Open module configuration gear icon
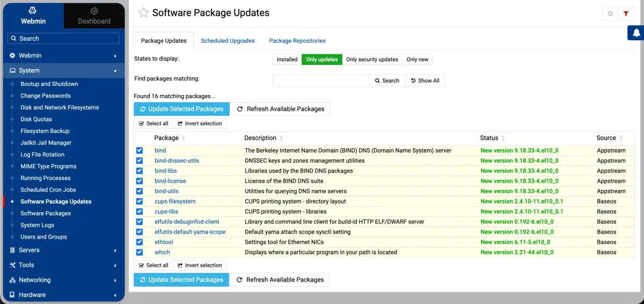This screenshot has height=304, width=644. [x=610, y=14]
